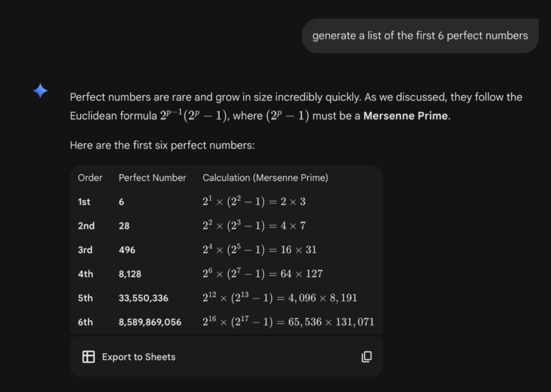The image size is (551, 392).
Task: Select the perfect number 28 cell
Action: click(x=124, y=226)
